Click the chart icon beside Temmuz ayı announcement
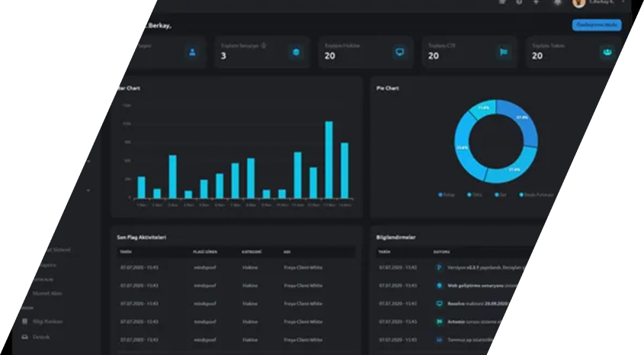The height and width of the screenshot is (355, 644). tap(439, 340)
